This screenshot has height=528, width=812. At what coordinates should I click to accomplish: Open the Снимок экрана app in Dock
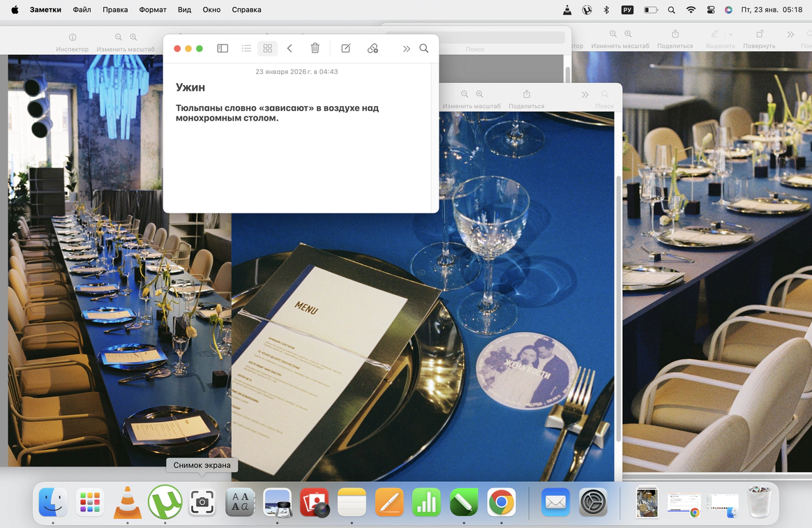(x=202, y=501)
